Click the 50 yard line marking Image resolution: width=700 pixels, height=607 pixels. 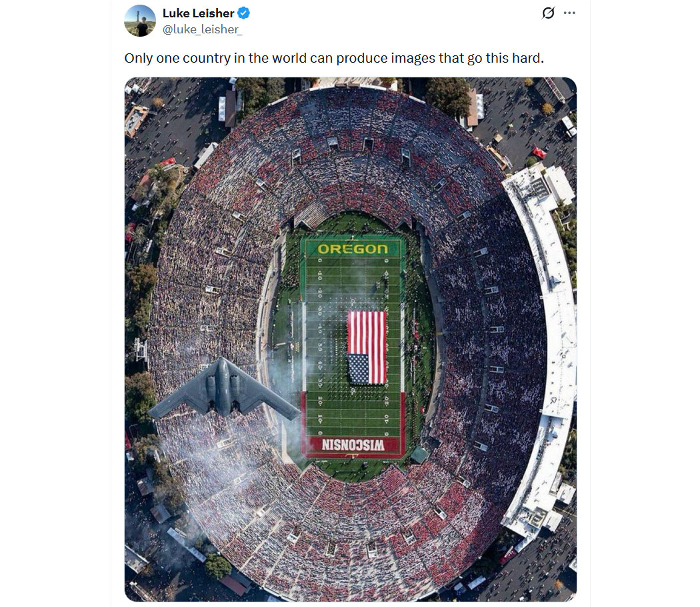[x=353, y=347]
